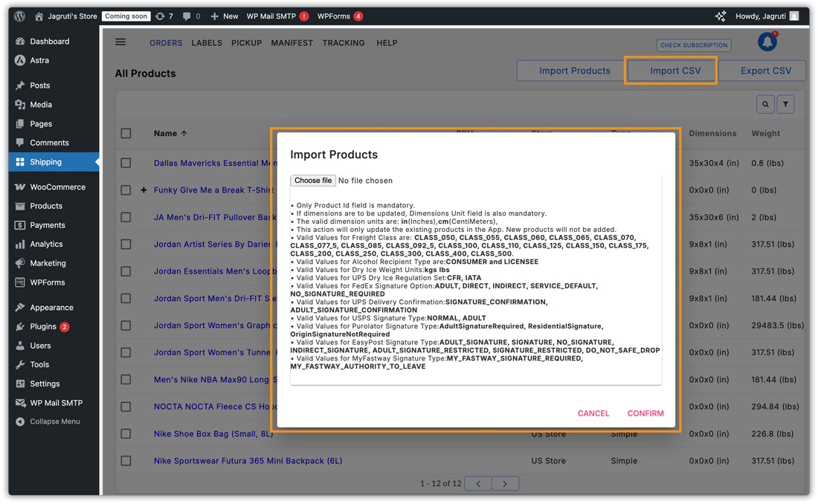The width and height of the screenshot is (818, 504).
Task: Check Nike Shoe Box Bag row
Action: (126, 433)
